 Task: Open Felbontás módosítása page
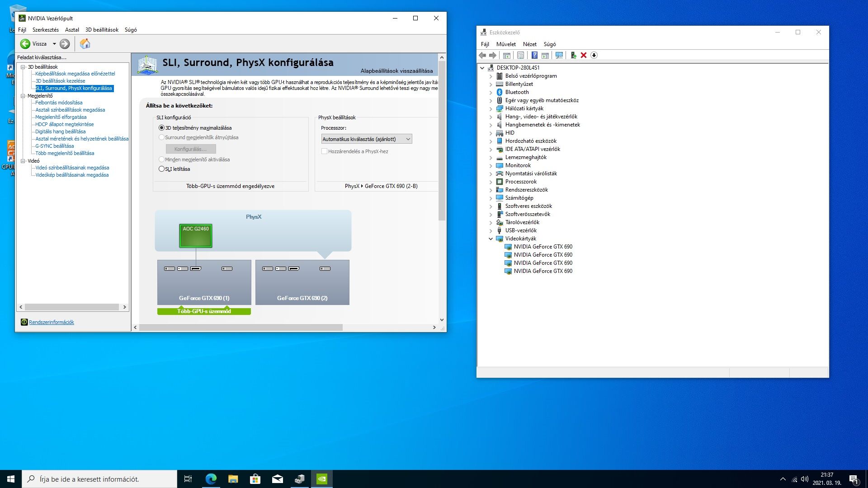point(59,103)
